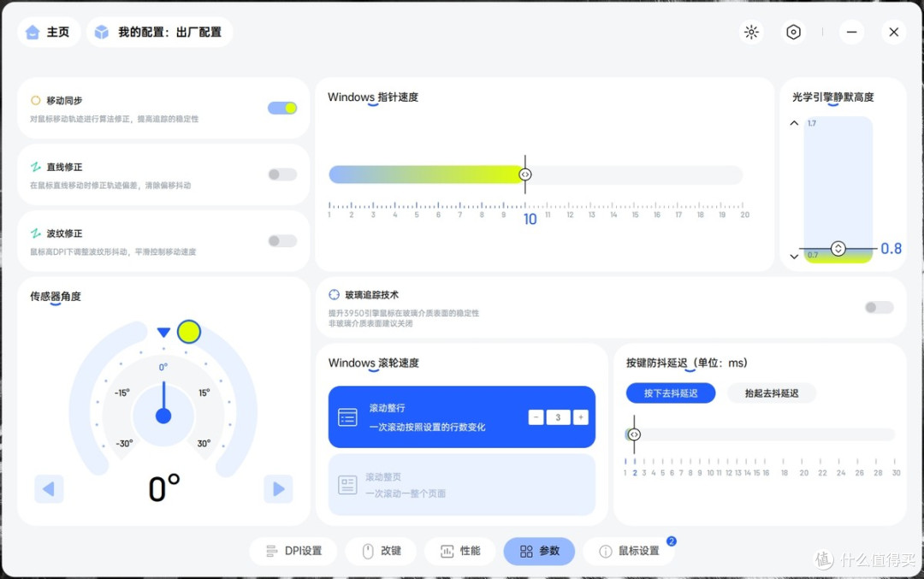Click the 滚动整页 page icon
The height and width of the screenshot is (579, 924).
(347, 485)
